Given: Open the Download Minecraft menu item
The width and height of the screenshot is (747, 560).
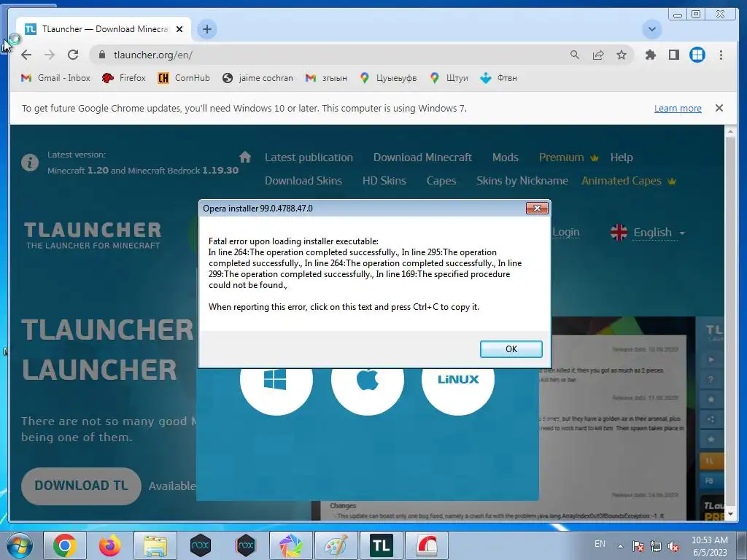Looking at the screenshot, I should (x=422, y=157).
